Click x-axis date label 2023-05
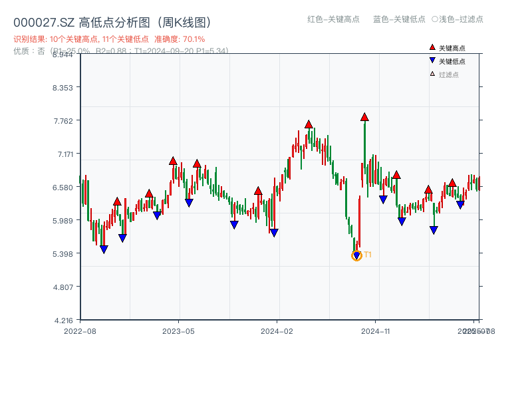 [178, 331]
